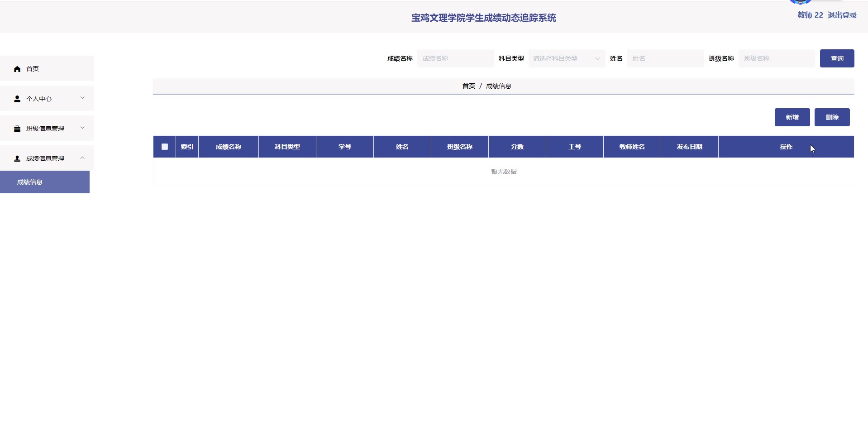This screenshot has width=868, height=421.
Task: Click the 工号 column header
Action: pos(575,147)
